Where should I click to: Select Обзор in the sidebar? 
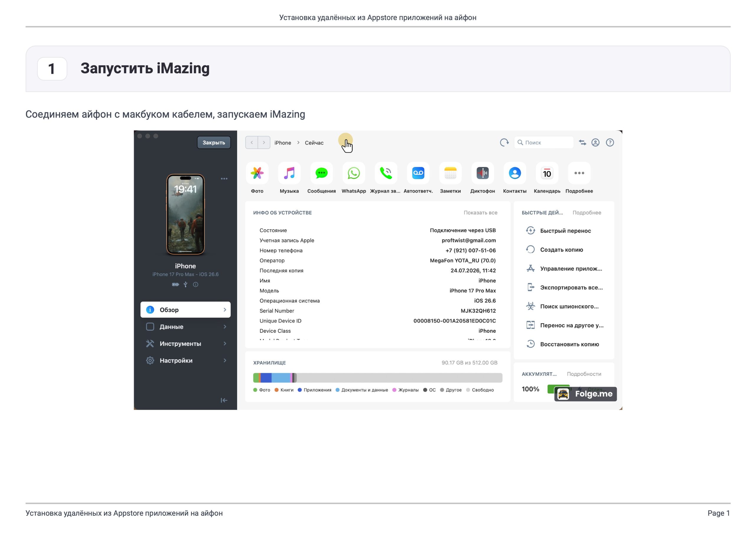(x=185, y=310)
